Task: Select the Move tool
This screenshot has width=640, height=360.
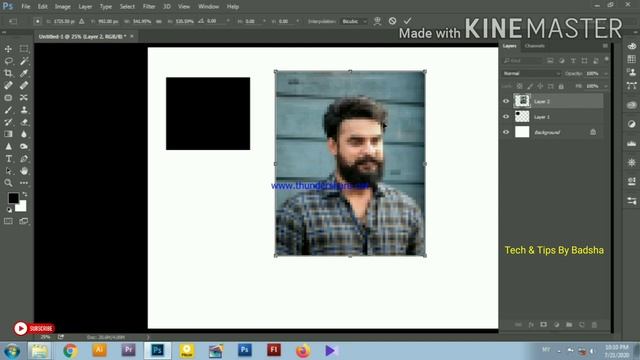Action: point(8,49)
